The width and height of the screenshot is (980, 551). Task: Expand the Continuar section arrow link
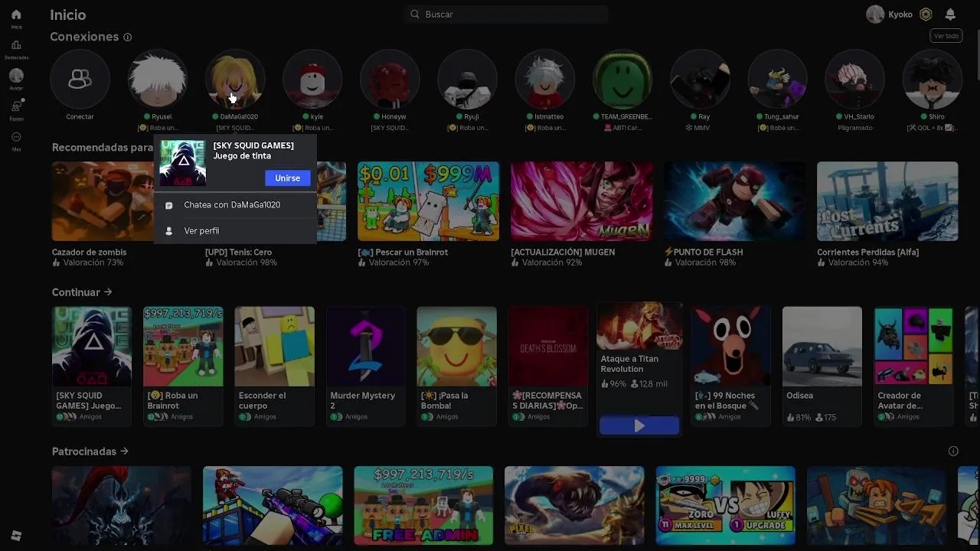(82, 292)
